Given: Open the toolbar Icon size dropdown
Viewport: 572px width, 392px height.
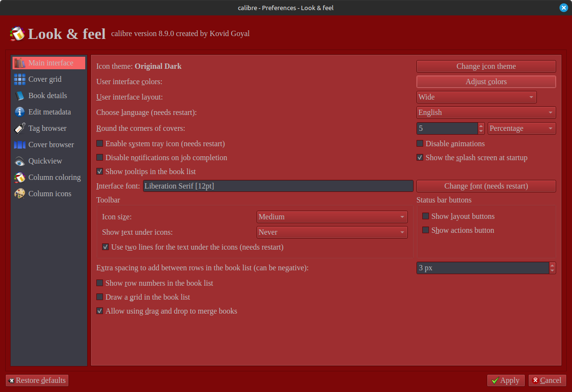Looking at the screenshot, I should [332, 217].
